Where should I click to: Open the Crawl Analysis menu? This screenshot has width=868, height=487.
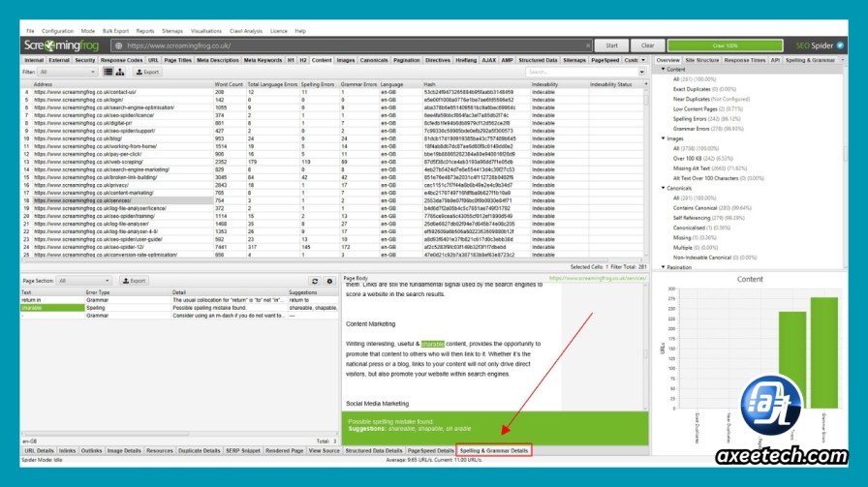(x=246, y=31)
